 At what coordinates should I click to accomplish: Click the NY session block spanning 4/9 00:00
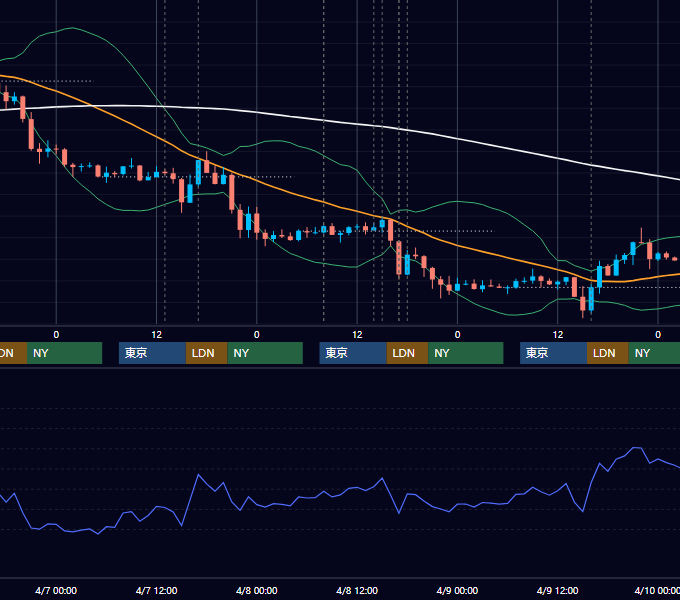click(466, 353)
